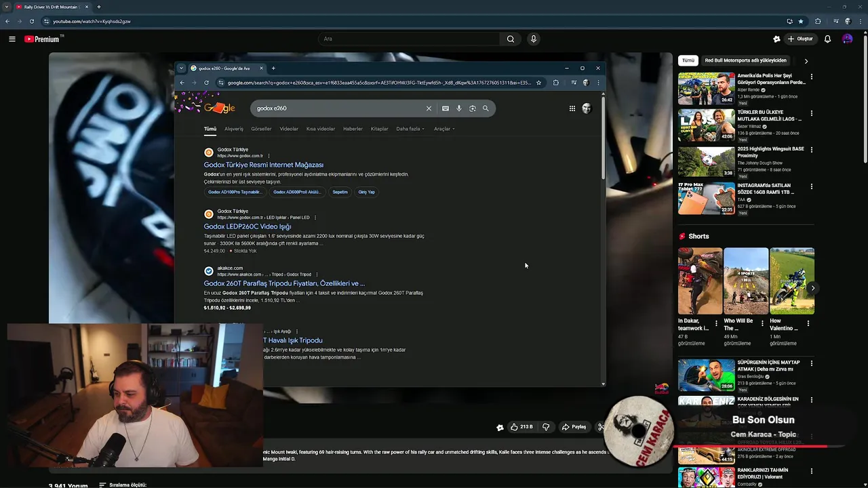Open Google Lens image search icon
This screenshot has height=488, width=868.
click(473, 108)
